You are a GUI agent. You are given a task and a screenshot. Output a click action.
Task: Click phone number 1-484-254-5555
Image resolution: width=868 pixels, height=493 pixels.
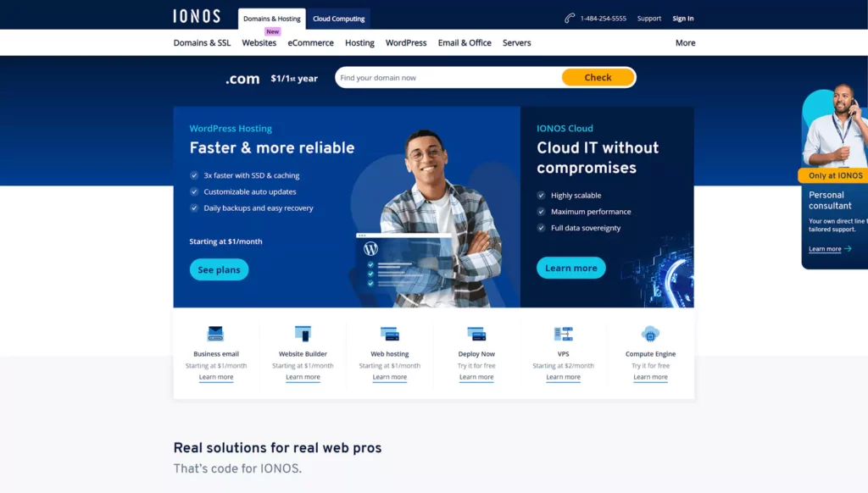pyautogui.click(x=603, y=19)
